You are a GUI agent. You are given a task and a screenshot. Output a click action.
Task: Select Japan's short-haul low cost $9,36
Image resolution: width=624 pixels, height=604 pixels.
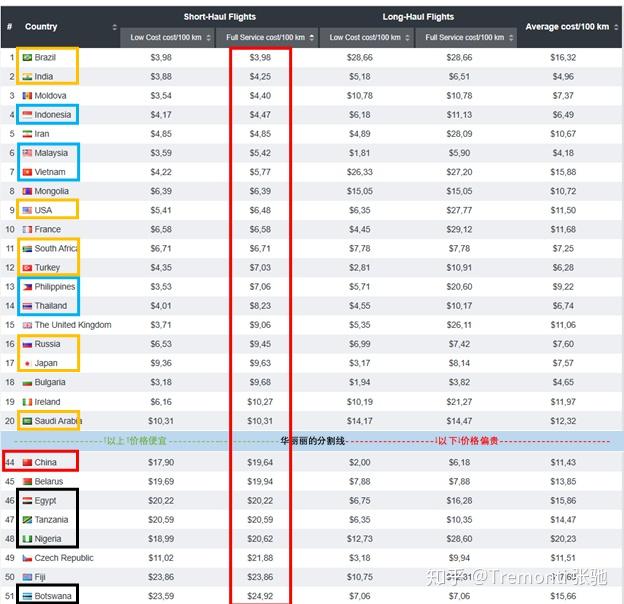point(161,364)
